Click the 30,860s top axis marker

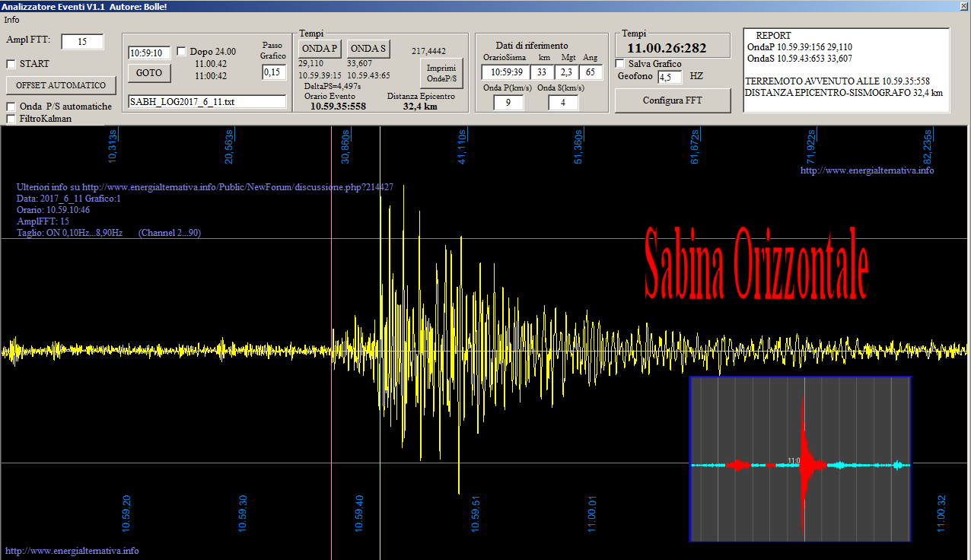point(345,146)
